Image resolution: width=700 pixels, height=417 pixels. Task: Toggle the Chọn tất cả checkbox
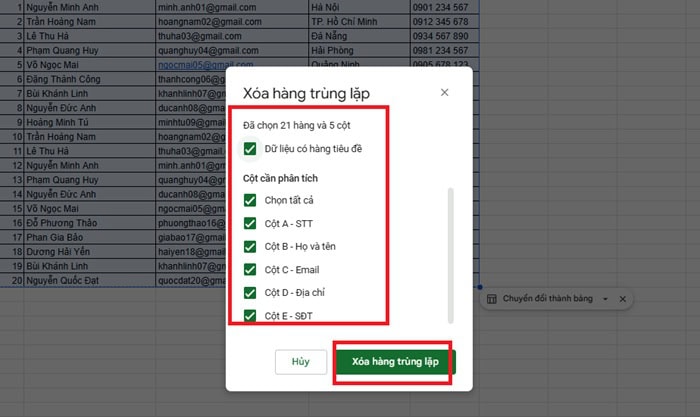click(x=250, y=200)
